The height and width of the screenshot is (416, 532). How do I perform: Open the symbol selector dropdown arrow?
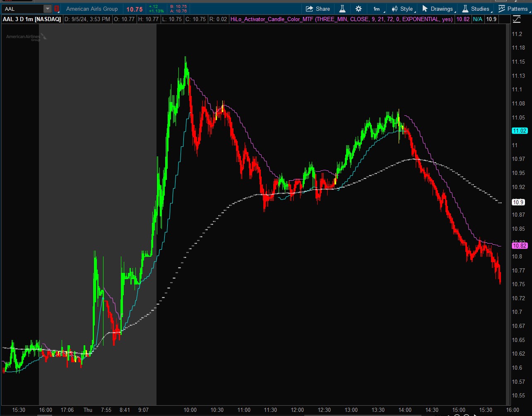tap(48, 9)
